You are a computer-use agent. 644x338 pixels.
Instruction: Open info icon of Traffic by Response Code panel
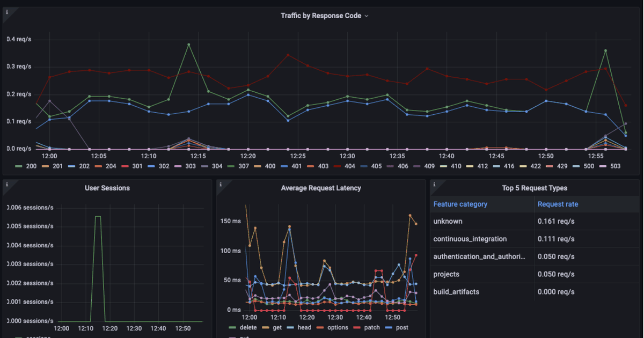coord(6,12)
